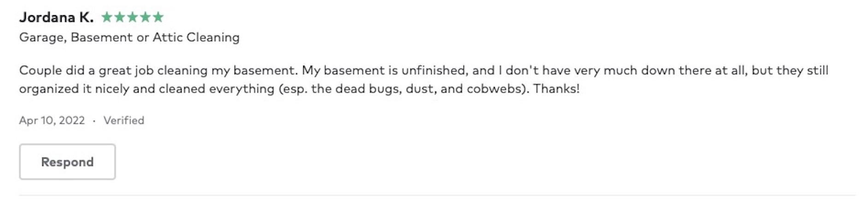The image size is (868, 205).
Task: Select the Garage, Basement or Attic Cleaning label
Action: pyautogui.click(x=129, y=37)
